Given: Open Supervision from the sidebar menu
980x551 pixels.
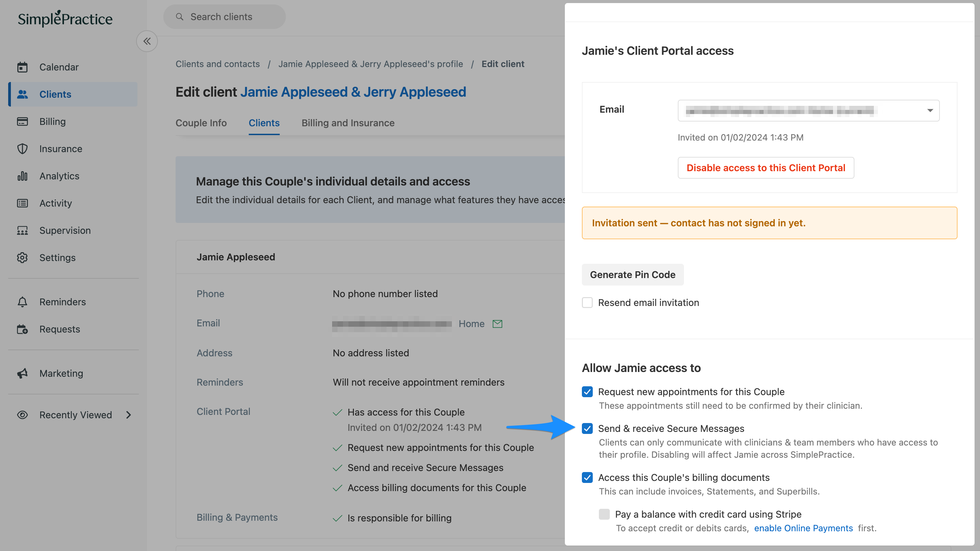Looking at the screenshot, I should 73,231.
